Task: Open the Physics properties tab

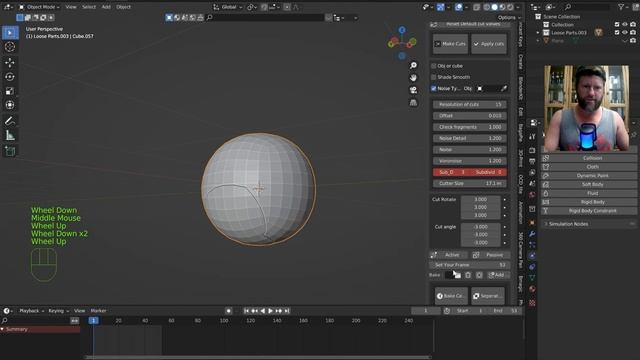Action: click(x=532, y=256)
